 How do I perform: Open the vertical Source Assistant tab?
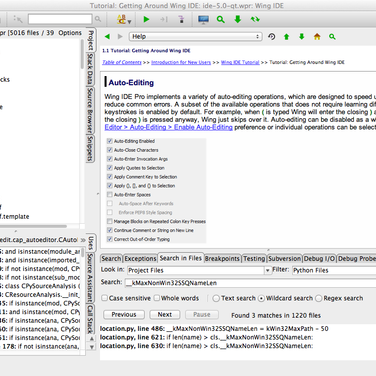tap(90, 278)
